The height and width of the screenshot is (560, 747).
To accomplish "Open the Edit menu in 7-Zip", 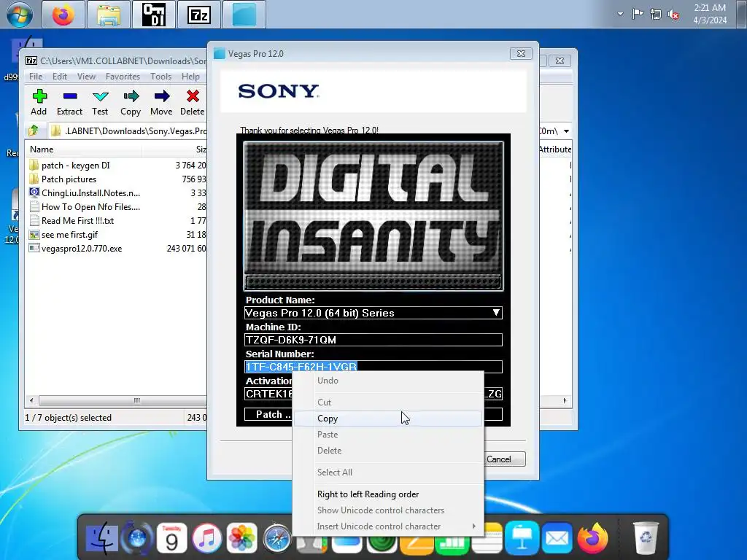I will coord(60,76).
